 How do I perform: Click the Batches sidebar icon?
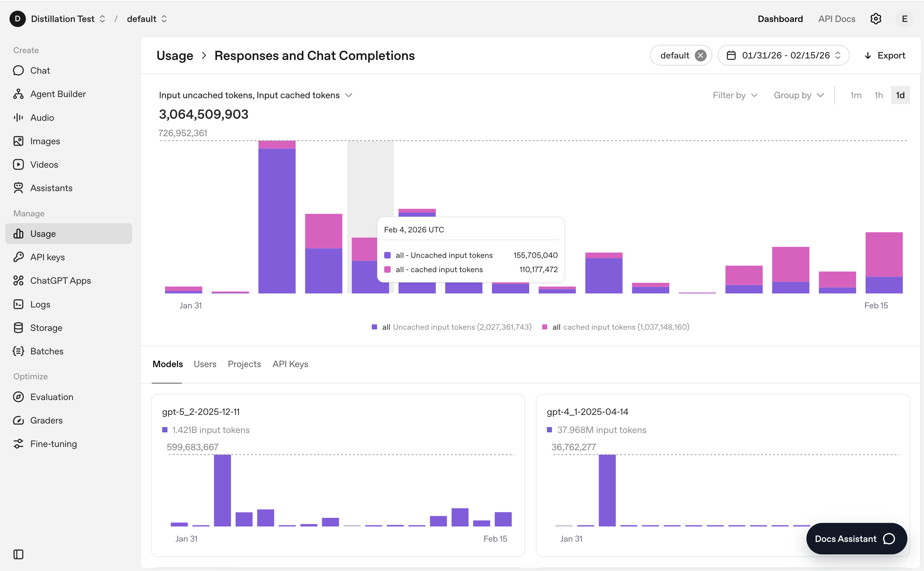[x=18, y=351]
